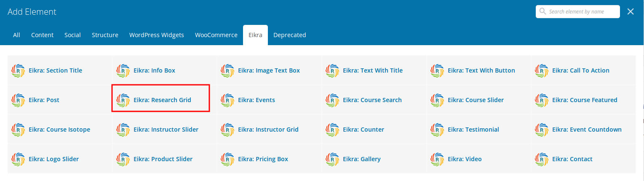Select the Eikra: Course Search label
This screenshot has height=181, width=644.
click(x=372, y=100)
